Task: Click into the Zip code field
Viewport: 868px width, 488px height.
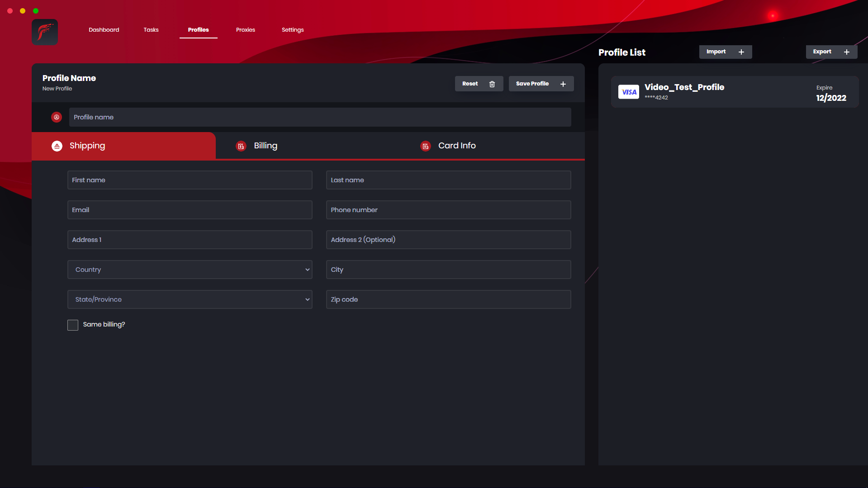Action: tap(448, 299)
